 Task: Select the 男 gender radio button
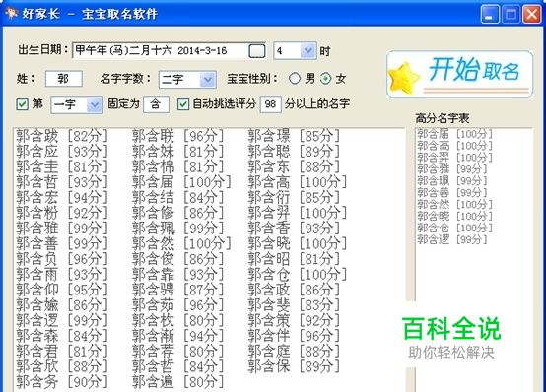295,79
